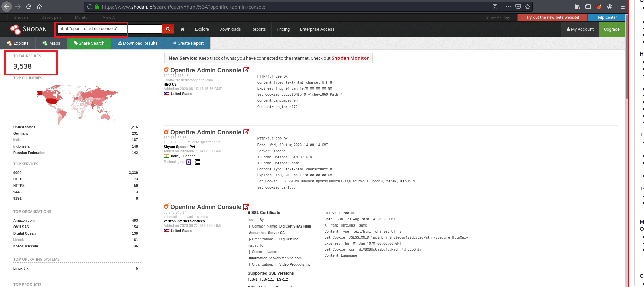Click the Monitor top bar link

coord(82,17)
